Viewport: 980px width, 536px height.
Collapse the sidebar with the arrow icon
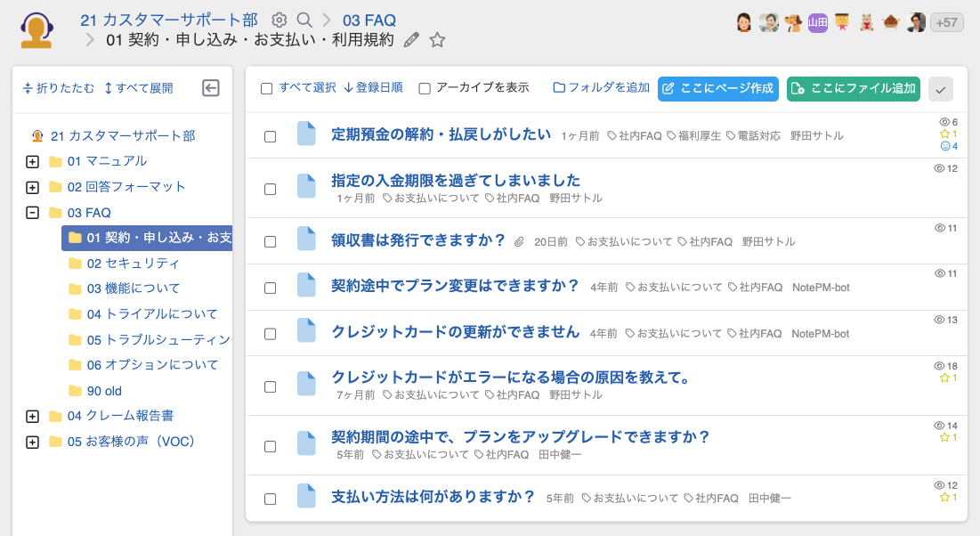211,87
